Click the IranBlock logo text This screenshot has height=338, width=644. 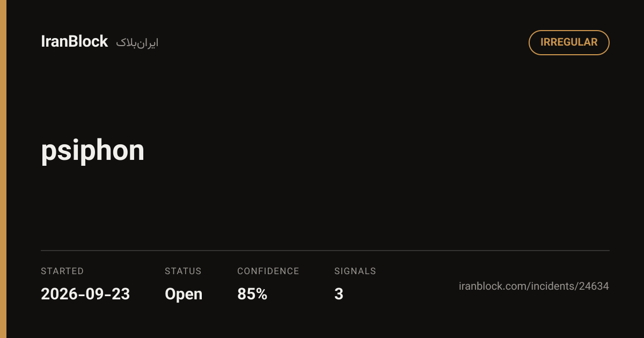point(75,42)
